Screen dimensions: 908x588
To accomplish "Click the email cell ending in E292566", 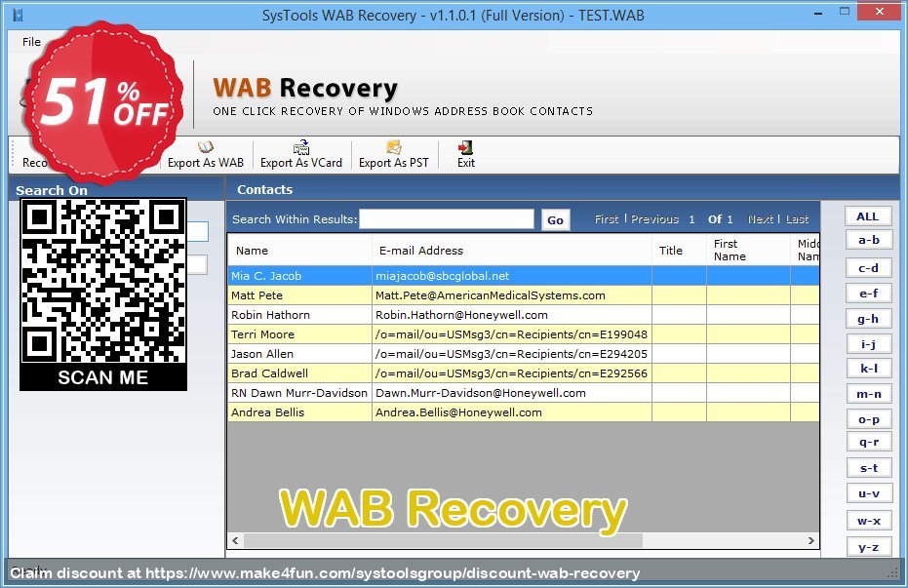I will click(x=512, y=373).
